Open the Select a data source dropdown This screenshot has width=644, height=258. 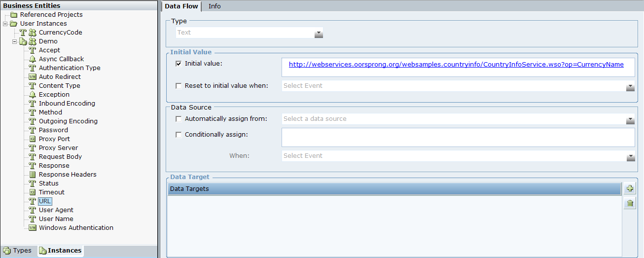(x=630, y=120)
